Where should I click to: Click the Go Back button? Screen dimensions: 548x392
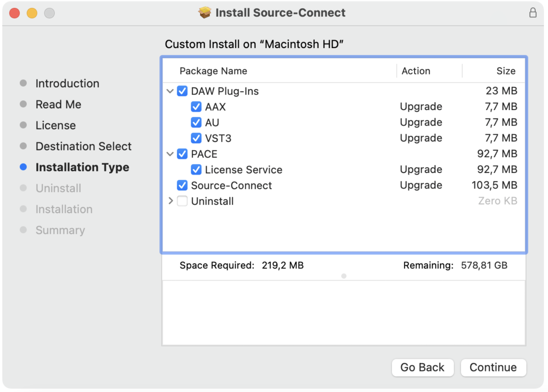[x=422, y=367]
